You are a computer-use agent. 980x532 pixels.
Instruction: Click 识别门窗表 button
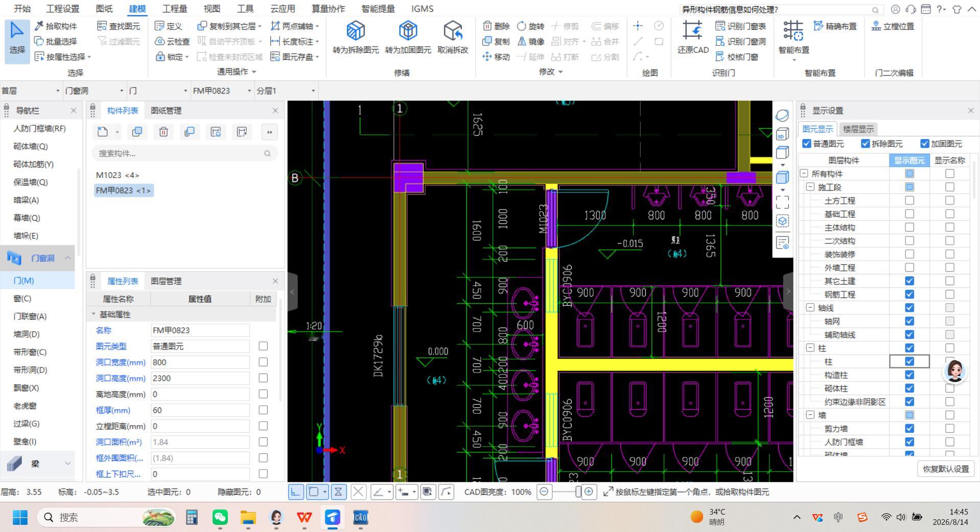click(x=741, y=26)
